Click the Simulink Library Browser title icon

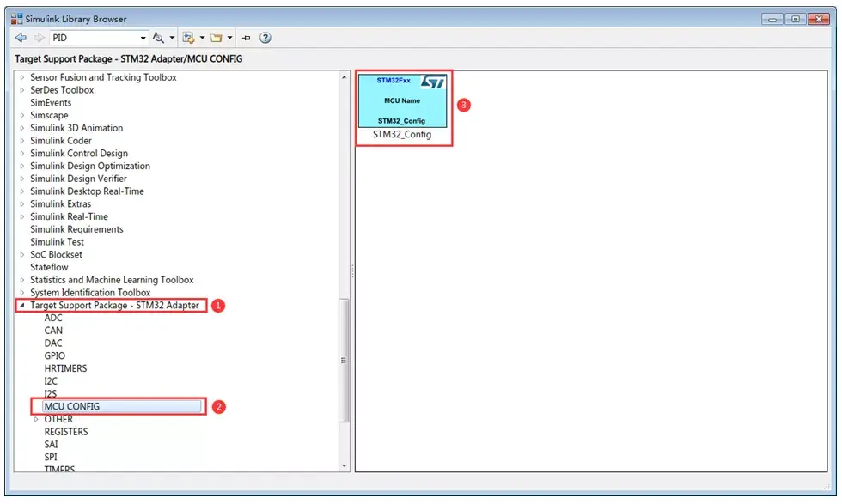click(16, 19)
